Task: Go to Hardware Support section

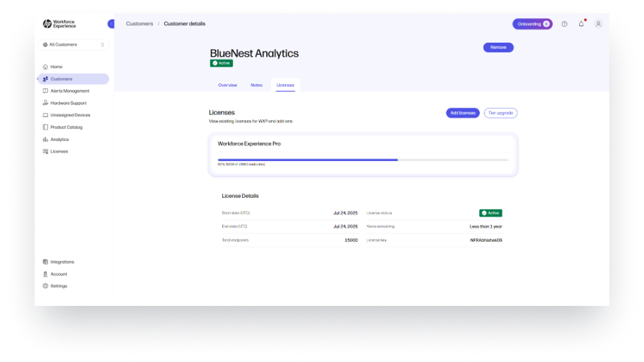Action: click(68, 103)
